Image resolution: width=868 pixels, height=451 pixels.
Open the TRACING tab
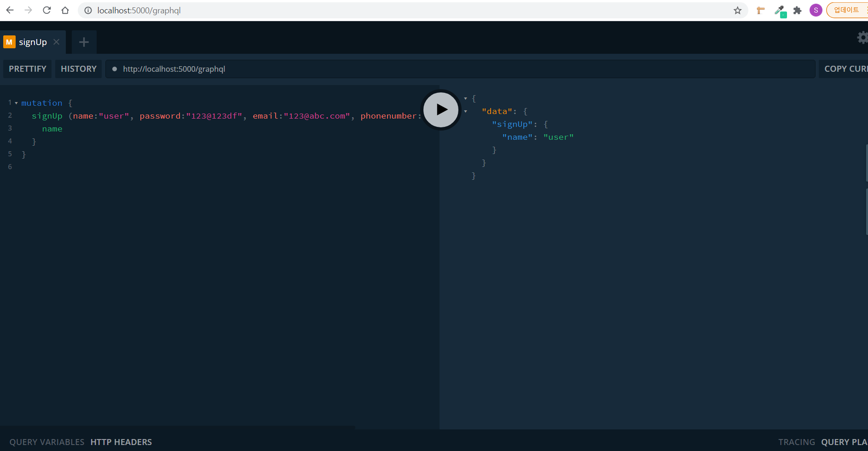[796, 442]
